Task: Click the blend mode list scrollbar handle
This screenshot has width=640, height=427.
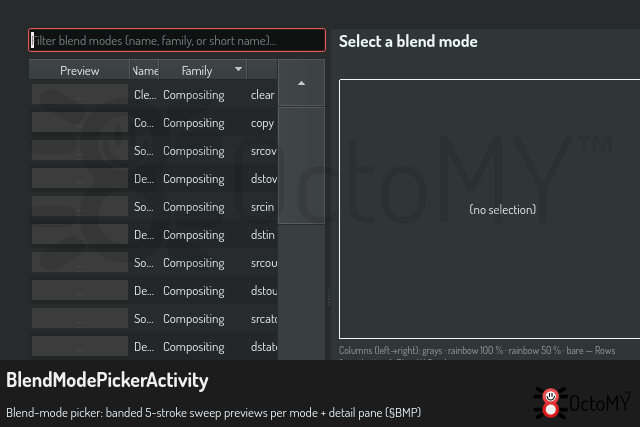Action: 301,165
